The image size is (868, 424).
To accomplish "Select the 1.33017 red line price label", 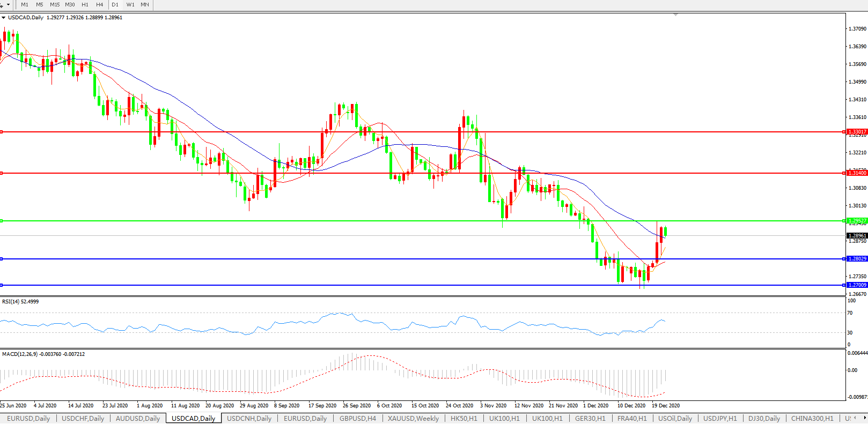I will (857, 132).
